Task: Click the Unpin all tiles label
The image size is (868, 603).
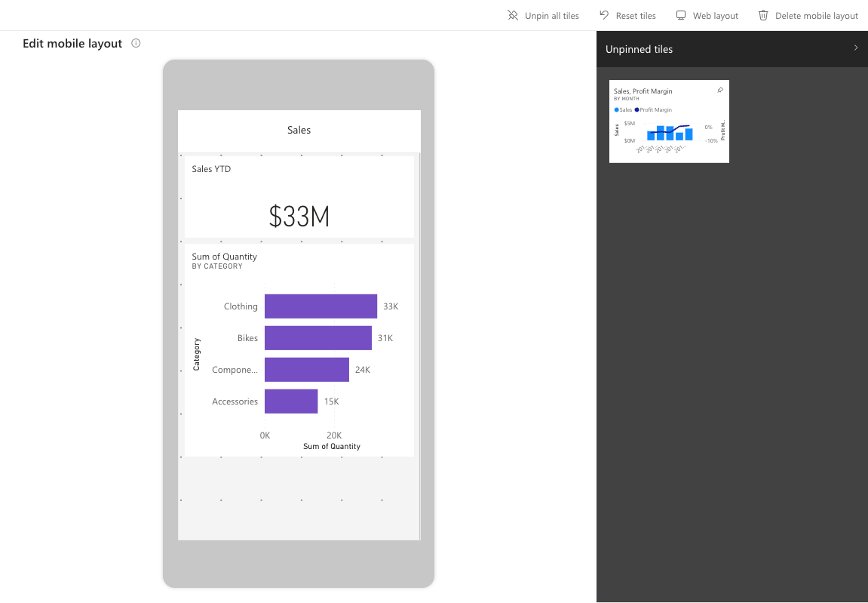Action: click(x=552, y=16)
